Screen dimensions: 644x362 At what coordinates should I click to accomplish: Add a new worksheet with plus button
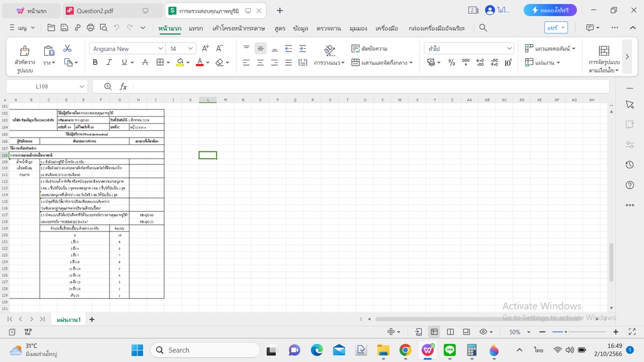tap(92, 319)
